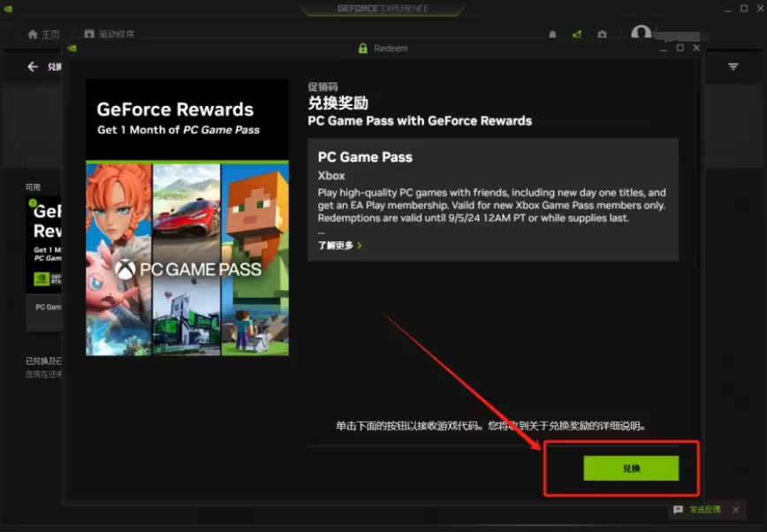Go to the 主页 home tab
Viewport: 767px width, 532px height.
point(43,34)
